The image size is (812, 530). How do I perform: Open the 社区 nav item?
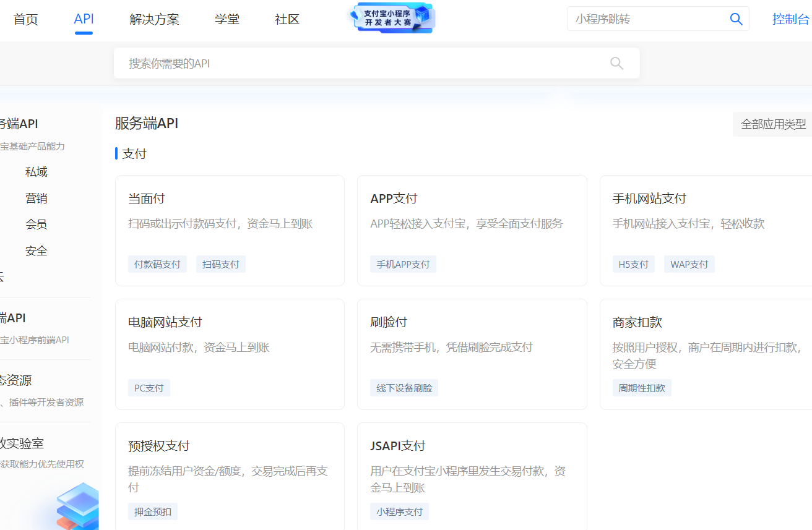pyautogui.click(x=287, y=19)
